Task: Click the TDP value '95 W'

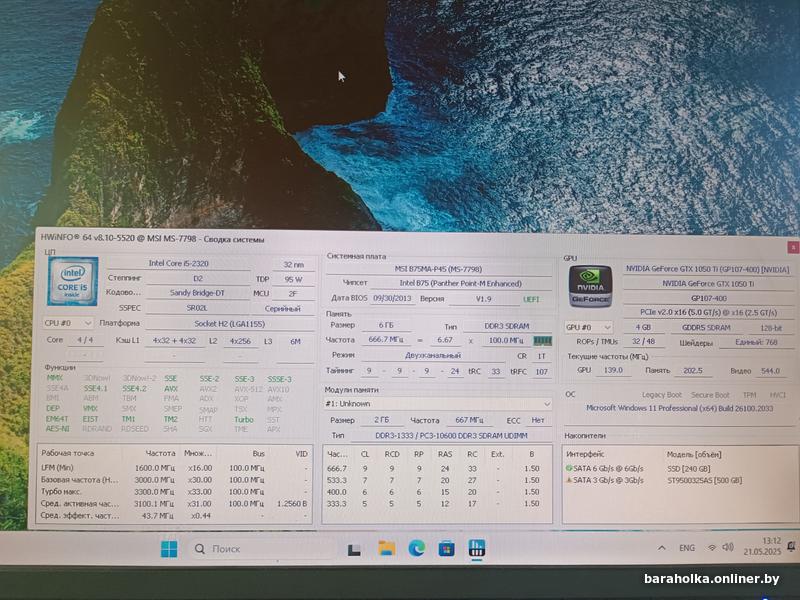Action: tap(293, 280)
